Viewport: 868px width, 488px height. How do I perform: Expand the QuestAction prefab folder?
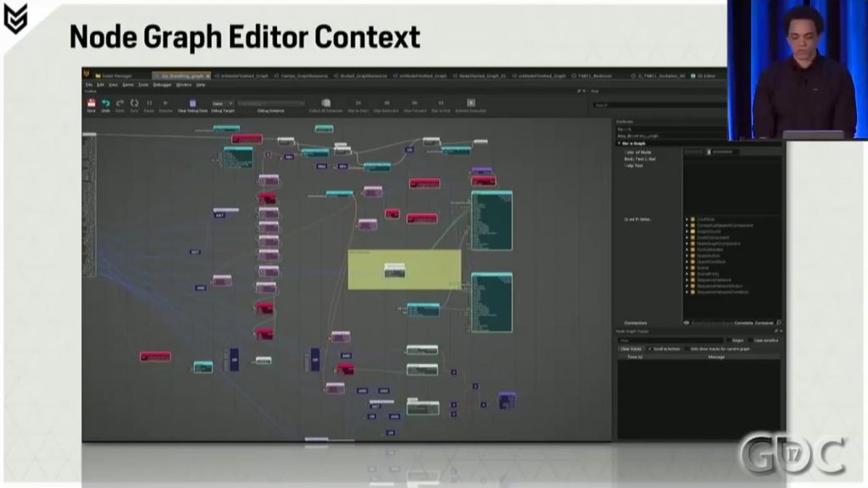pyautogui.click(x=687, y=256)
